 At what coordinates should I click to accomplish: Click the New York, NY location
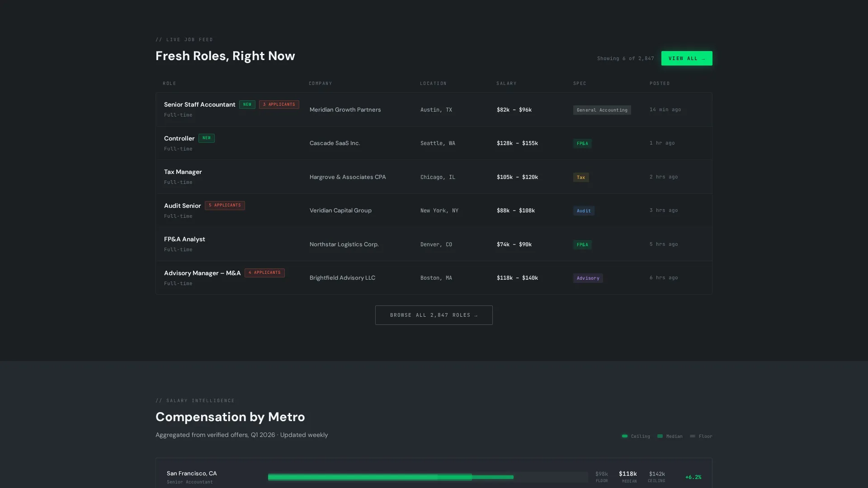pos(439,210)
